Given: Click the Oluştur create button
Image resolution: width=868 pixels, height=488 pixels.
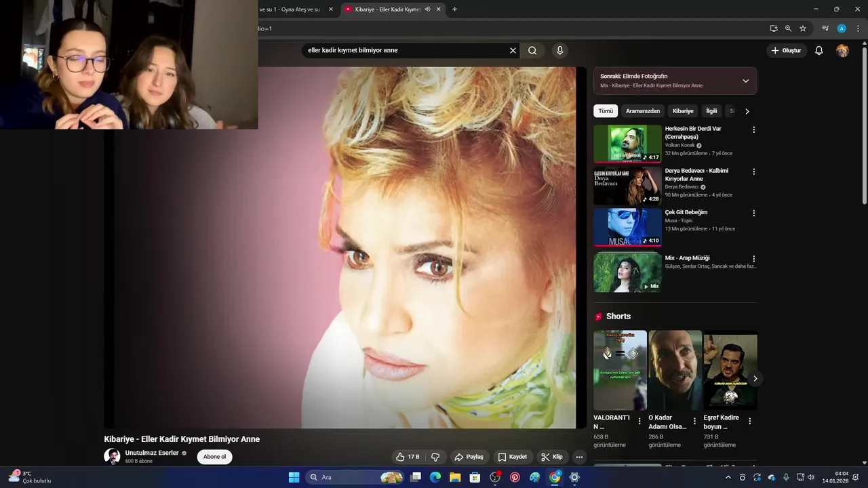Looking at the screenshot, I should (x=786, y=50).
